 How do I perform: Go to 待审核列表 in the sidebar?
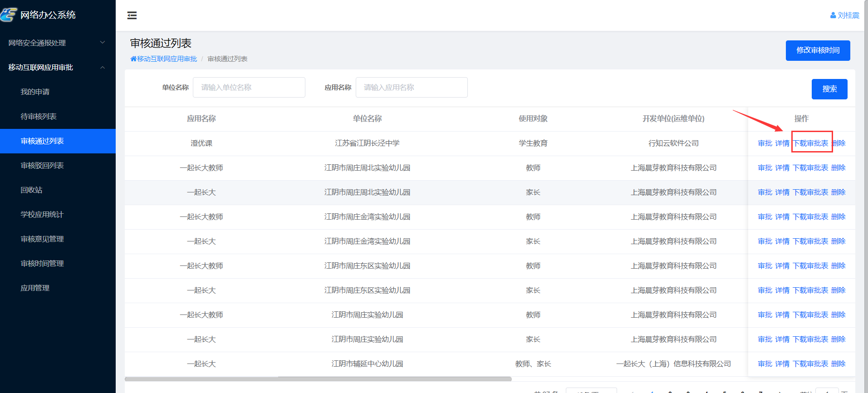point(39,117)
